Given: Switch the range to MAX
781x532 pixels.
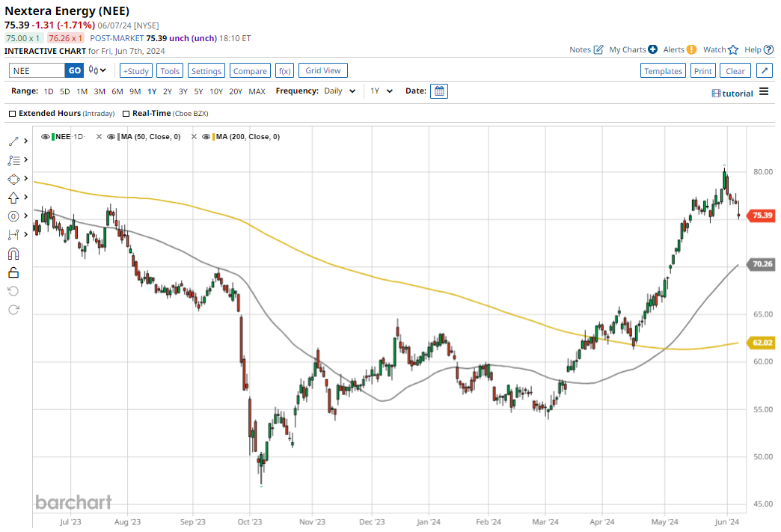Looking at the screenshot, I should [257, 91].
